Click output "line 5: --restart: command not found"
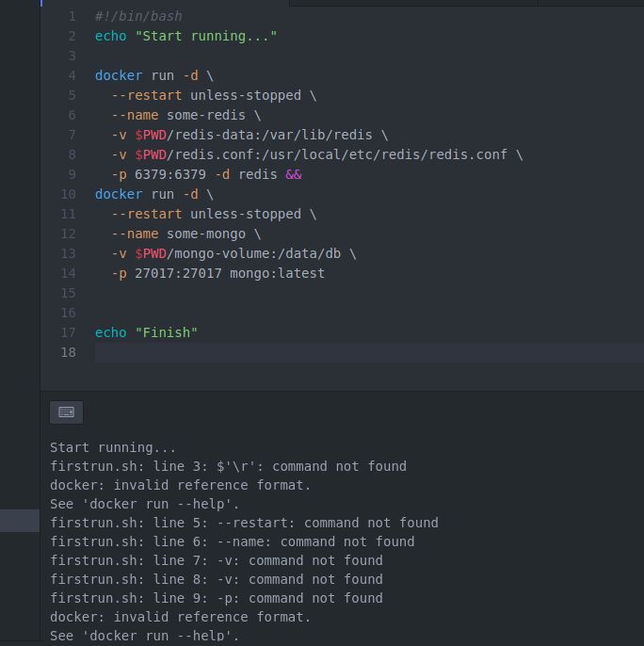 296,523
